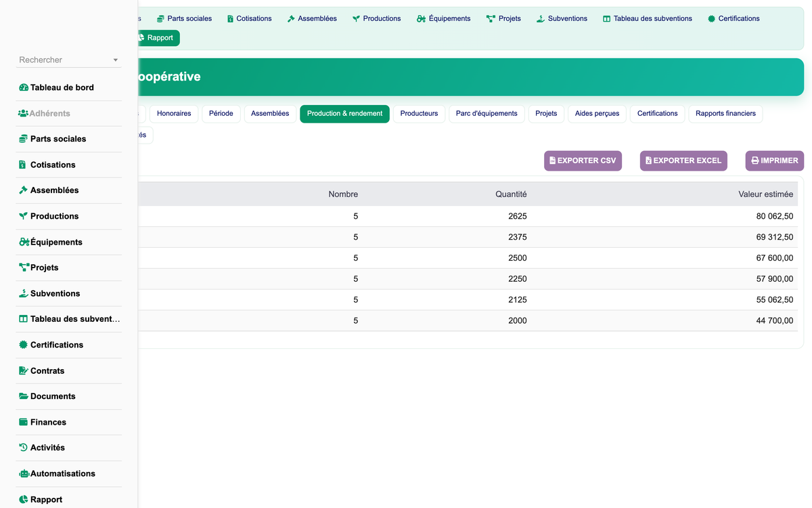812x508 pixels.
Task: Click the Assemblées gavel icon in sidebar
Action: pyautogui.click(x=24, y=190)
